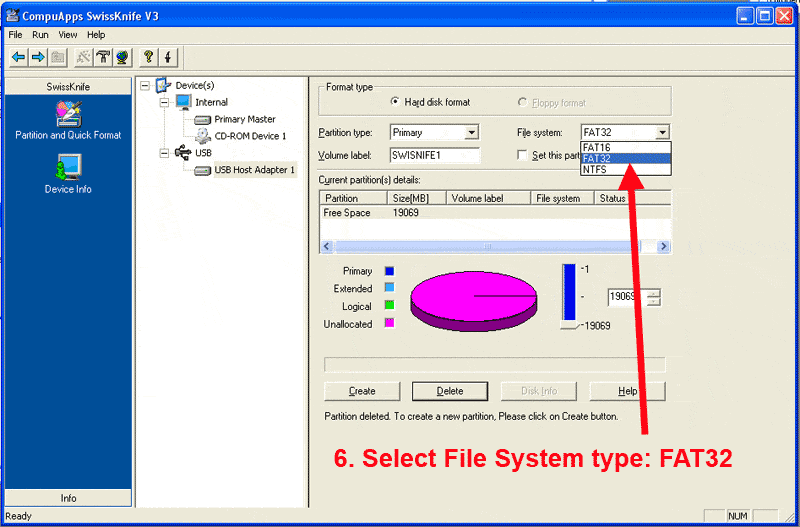Click the NUM indicator in status bar
Viewport: 800px width, 527px height.
pyautogui.click(x=738, y=516)
